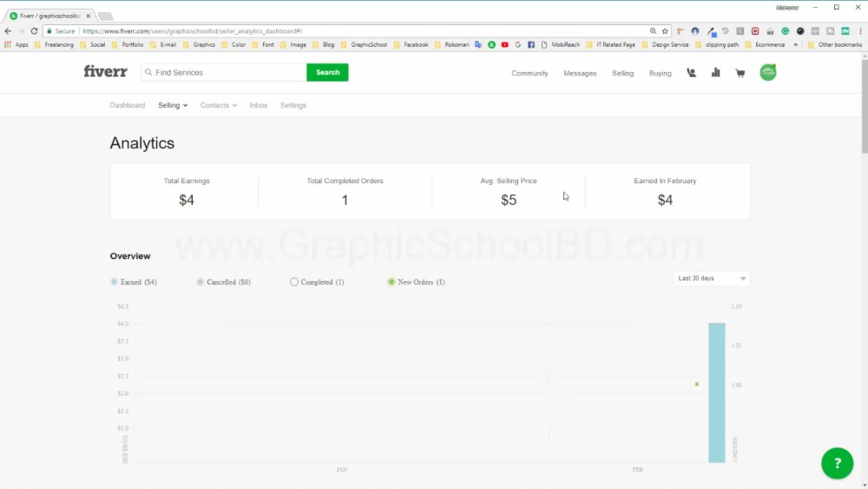Close the Fiverr browser tab
This screenshot has width=868, height=489.
[x=88, y=16]
